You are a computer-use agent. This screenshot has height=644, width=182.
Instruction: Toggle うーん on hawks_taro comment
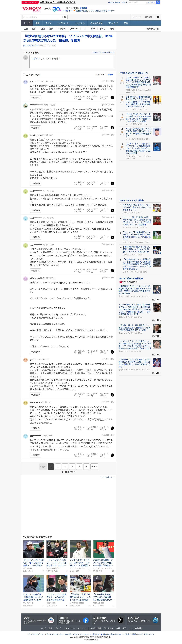tap(104, 184)
